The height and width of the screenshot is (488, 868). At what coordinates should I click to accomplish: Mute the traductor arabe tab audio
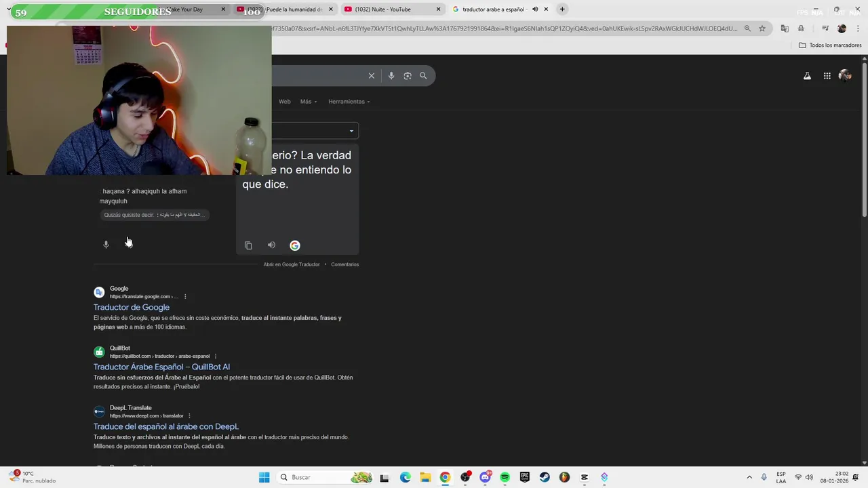535,9
